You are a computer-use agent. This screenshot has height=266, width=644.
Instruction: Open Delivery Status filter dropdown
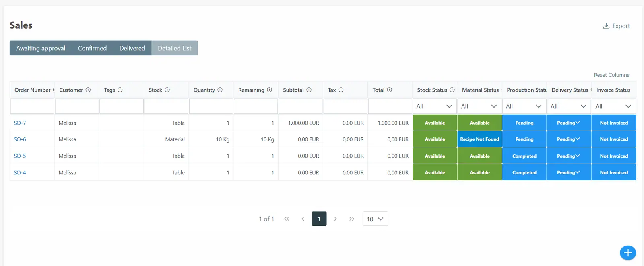tap(569, 106)
